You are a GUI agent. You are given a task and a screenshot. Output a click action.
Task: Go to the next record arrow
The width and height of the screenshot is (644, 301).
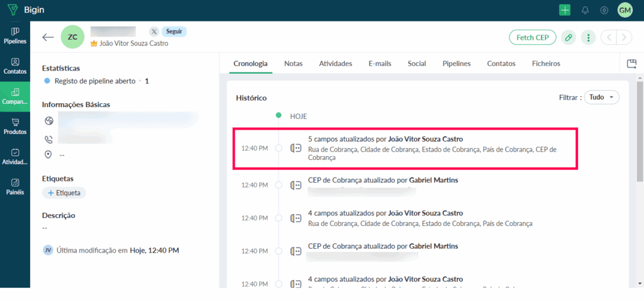click(624, 38)
